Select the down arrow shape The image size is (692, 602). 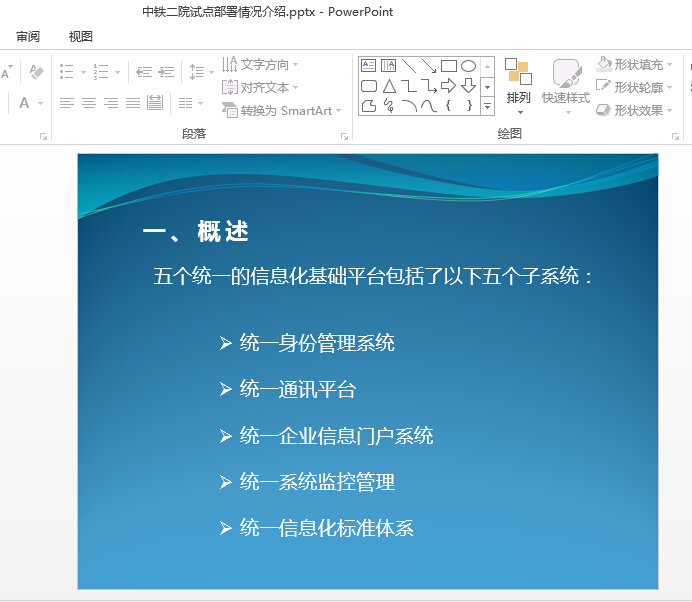coord(468,86)
